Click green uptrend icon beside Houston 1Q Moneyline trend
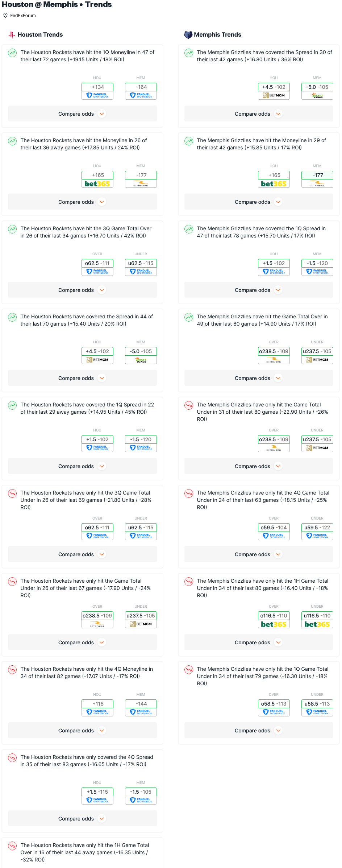Viewport: 342px width, 868px height. click(x=12, y=53)
